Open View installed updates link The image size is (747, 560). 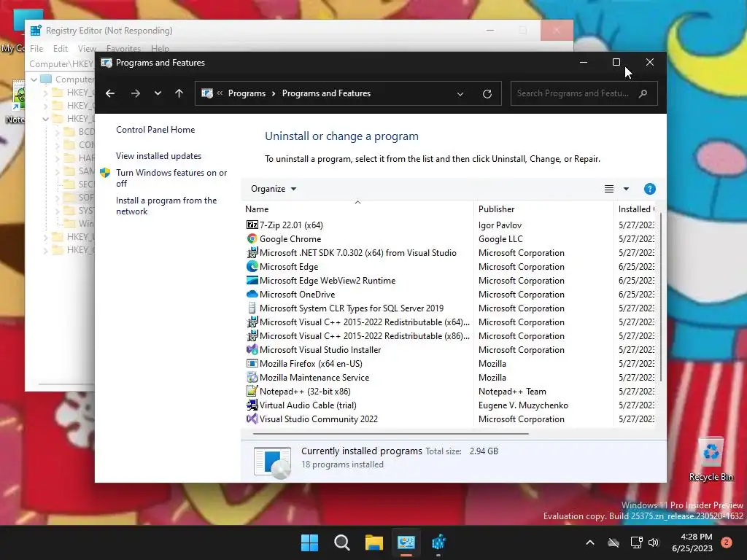tap(158, 156)
